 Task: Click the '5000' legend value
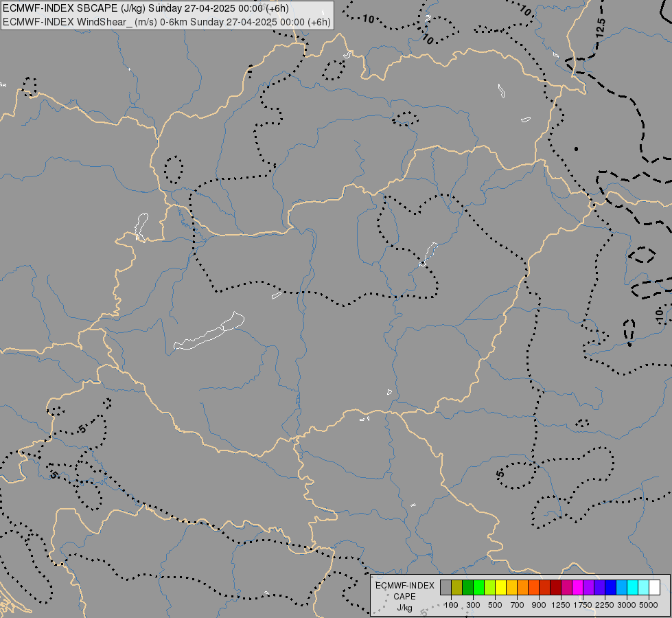[649, 605]
